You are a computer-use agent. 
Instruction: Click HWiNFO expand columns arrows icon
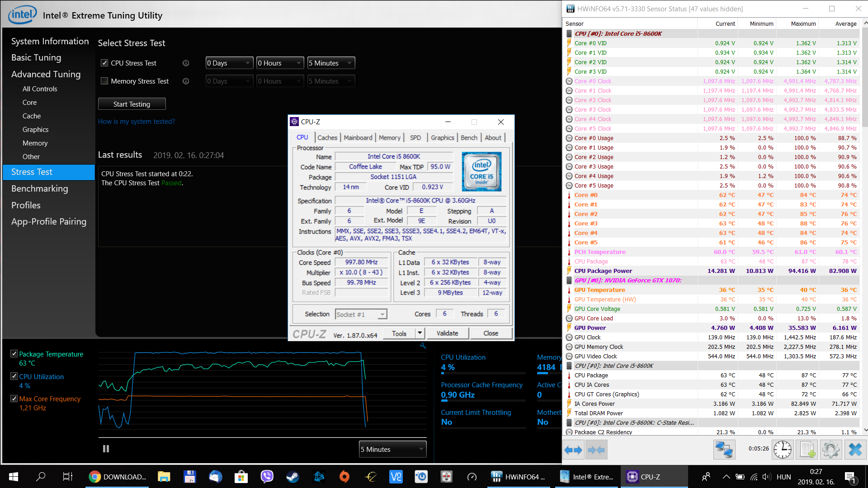tap(574, 450)
